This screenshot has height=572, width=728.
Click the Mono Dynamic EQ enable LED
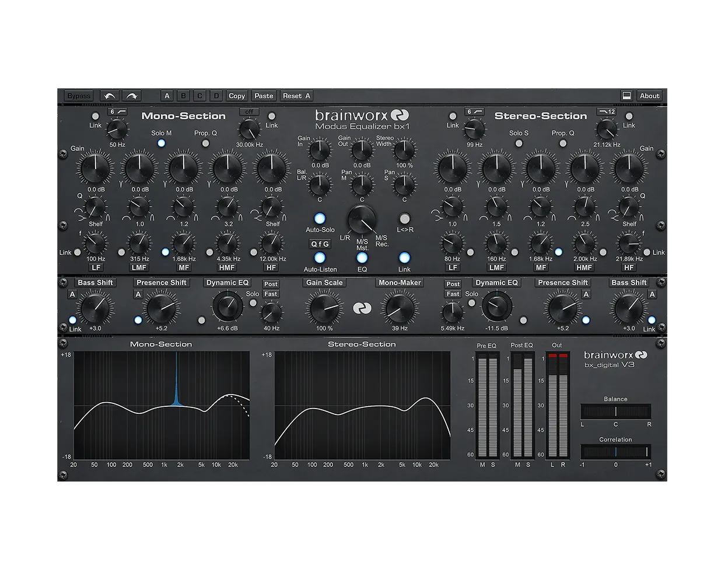point(201,320)
